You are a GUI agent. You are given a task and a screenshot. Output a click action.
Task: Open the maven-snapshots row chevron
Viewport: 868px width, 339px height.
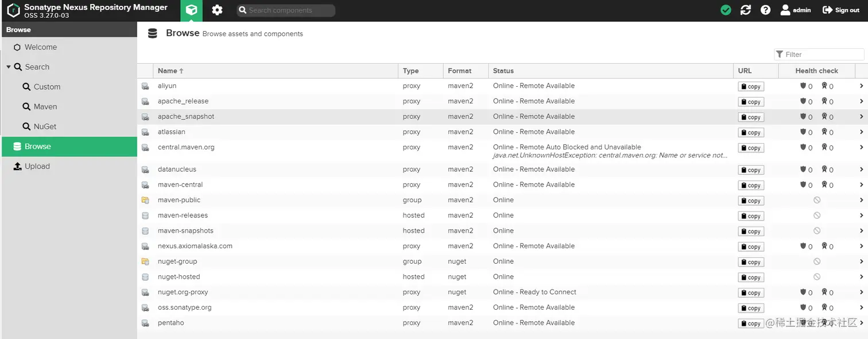[861, 231]
